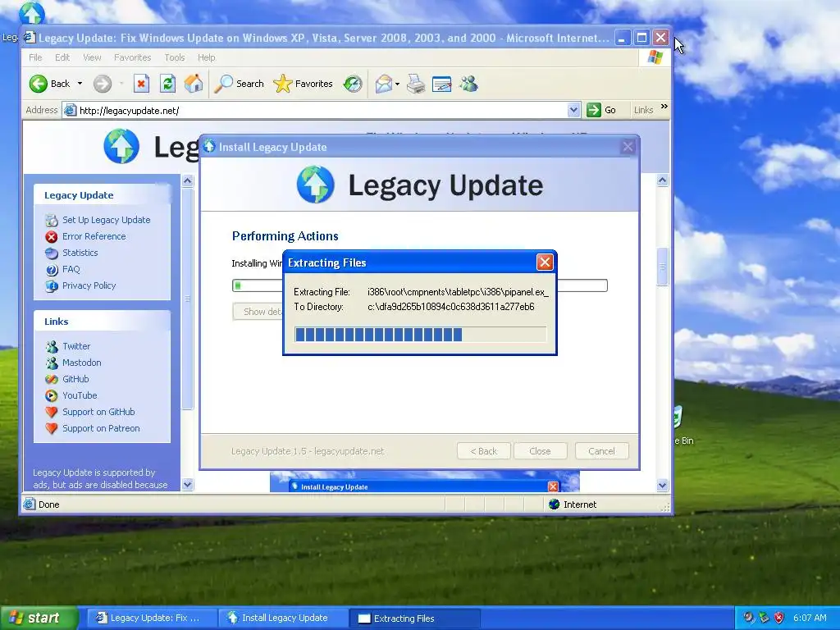Open the File menu
Screen dimensions: 840x630
point(35,57)
